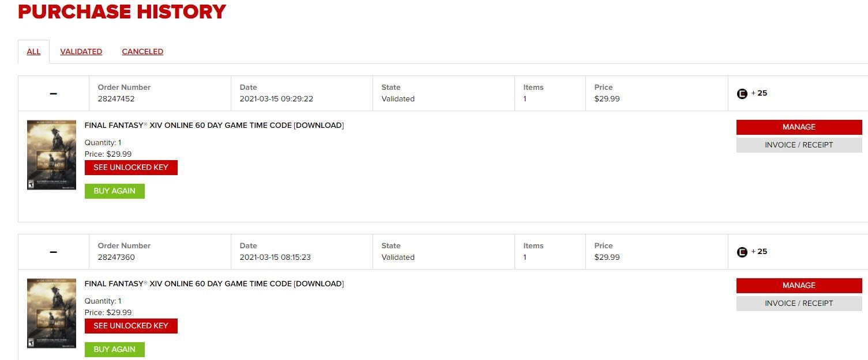Switch to the Validated tab
868x360 pixels.
tap(81, 52)
